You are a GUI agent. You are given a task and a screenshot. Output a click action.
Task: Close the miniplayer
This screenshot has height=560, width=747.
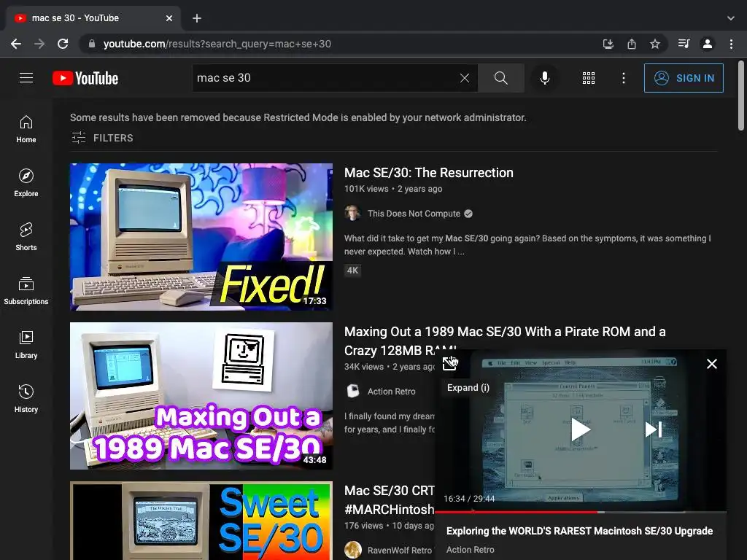[712, 364]
